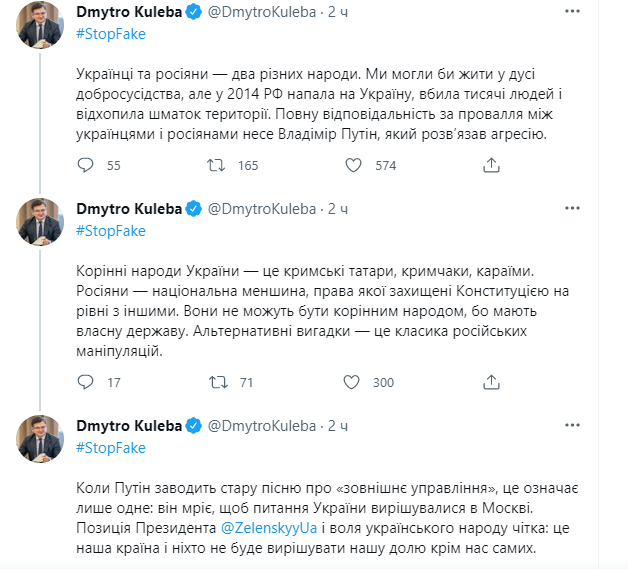Share the second tweet about indigenous peoples
The height and width of the screenshot is (569, 628).
(490, 382)
